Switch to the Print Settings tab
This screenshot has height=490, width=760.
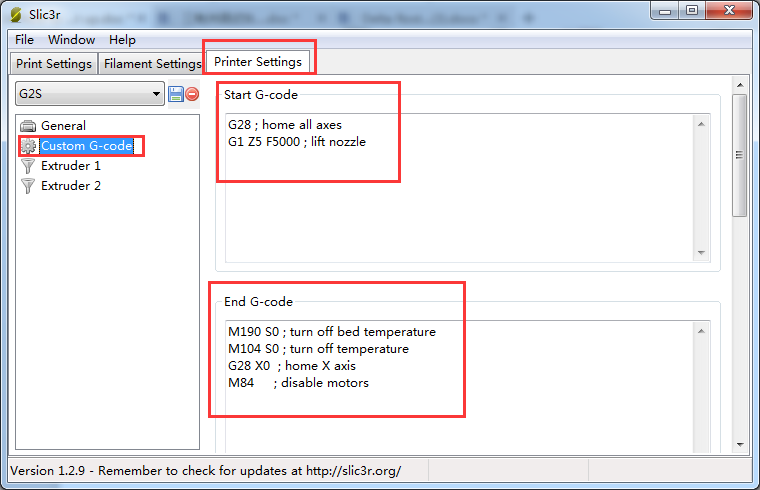tap(54, 63)
